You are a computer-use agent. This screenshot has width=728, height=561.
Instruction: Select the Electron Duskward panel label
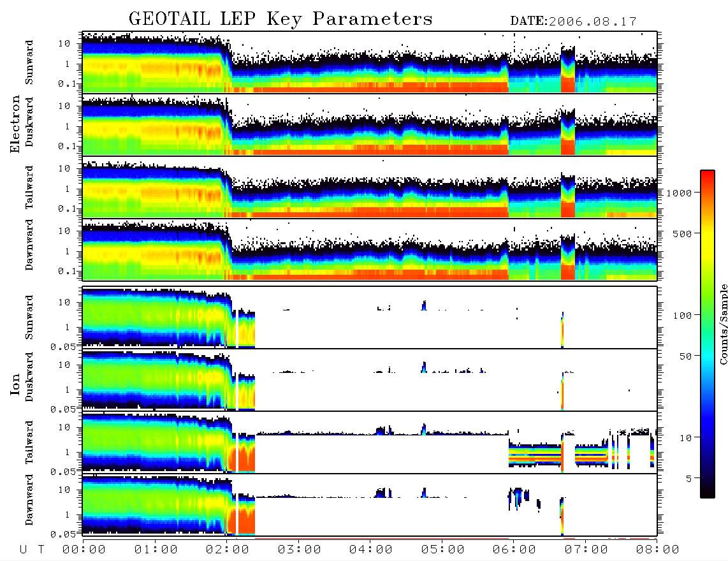click(29, 122)
